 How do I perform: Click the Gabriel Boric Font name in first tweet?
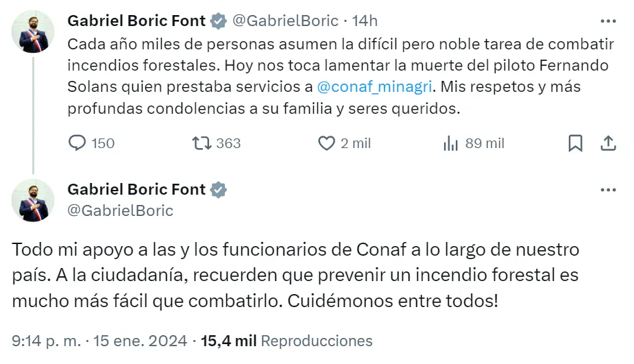coord(136,21)
